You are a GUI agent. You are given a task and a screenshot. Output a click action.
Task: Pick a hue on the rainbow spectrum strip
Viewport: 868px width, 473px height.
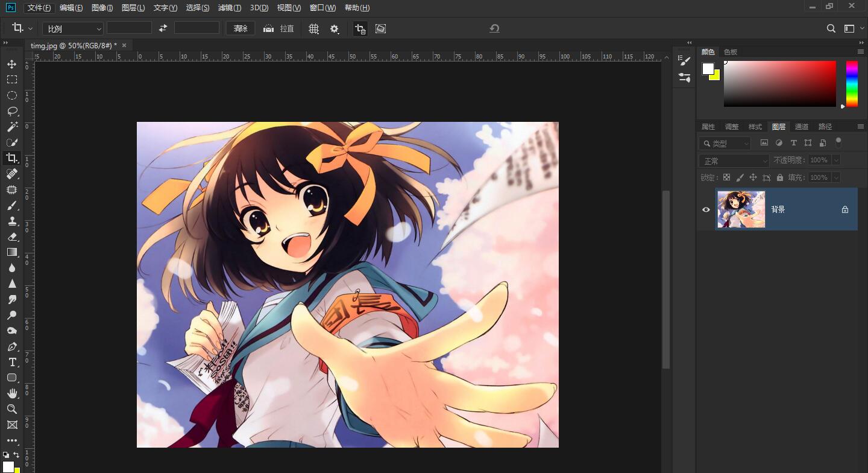[852, 84]
